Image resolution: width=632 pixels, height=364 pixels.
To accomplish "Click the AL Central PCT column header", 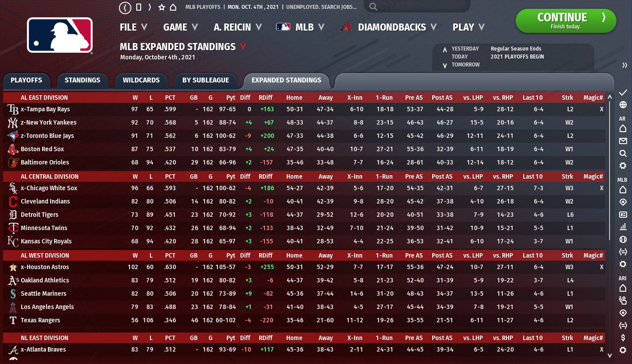I will [170, 176].
